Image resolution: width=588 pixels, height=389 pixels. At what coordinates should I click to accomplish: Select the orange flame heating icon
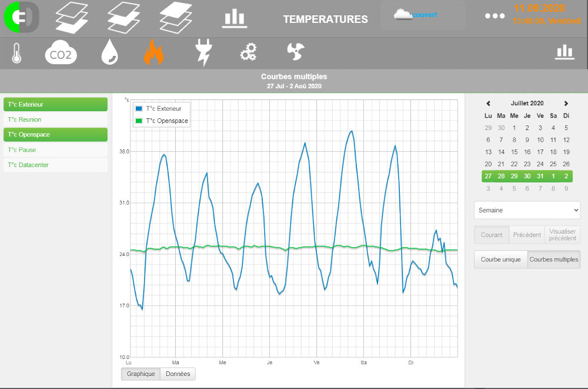point(153,52)
